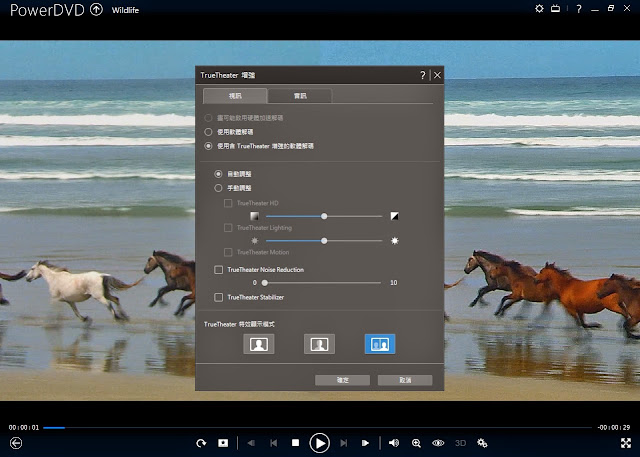The width and height of the screenshot is (640, 457).
Task: Click the elapsed time 00:00:01
Action: pyautogui.click(x=24, y=428)
